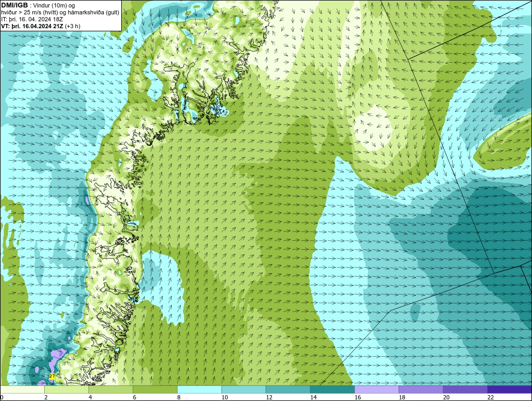Click the 18-20 m/s purple legend swatch
The width and height of the screenshot is (532, 401).
421,389
